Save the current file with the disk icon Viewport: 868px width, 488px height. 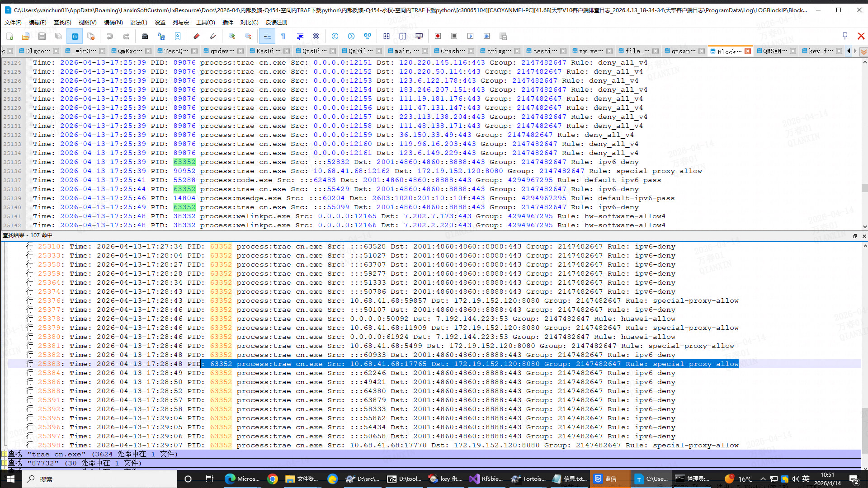pos(42,36)
